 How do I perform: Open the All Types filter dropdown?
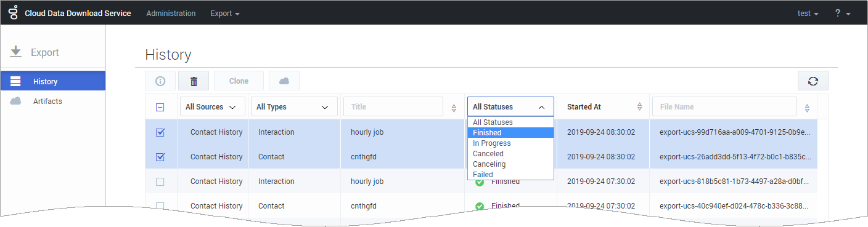(x=293, y=106)
